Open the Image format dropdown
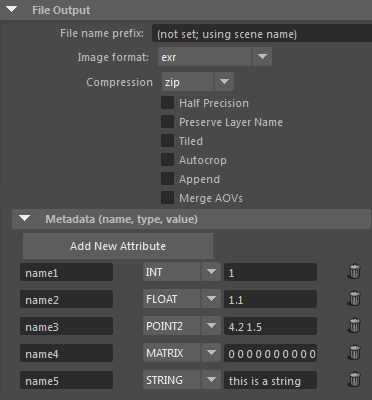Viewport: 372px width, 400px height. click(x=215, y=57)
